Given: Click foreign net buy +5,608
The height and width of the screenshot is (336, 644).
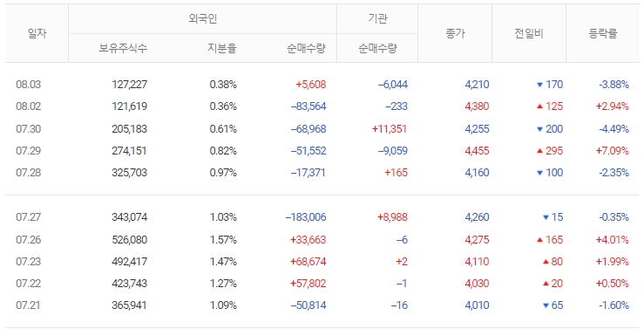Looking at the screenshot, I should pos(311,85).
